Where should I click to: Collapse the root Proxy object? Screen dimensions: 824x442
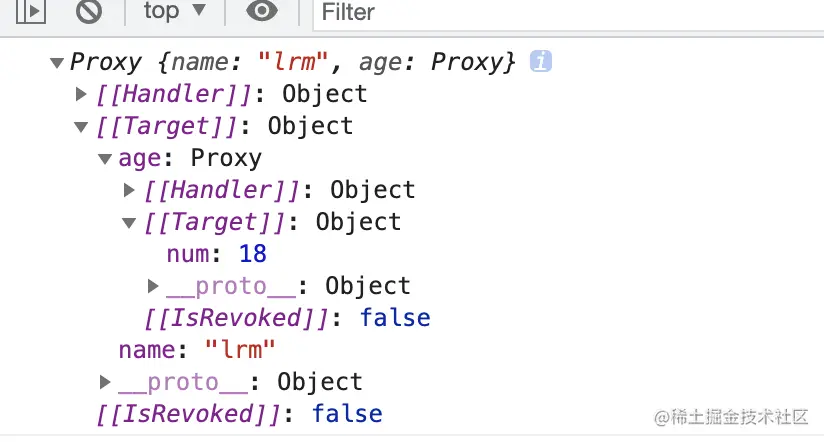point(57,63)
